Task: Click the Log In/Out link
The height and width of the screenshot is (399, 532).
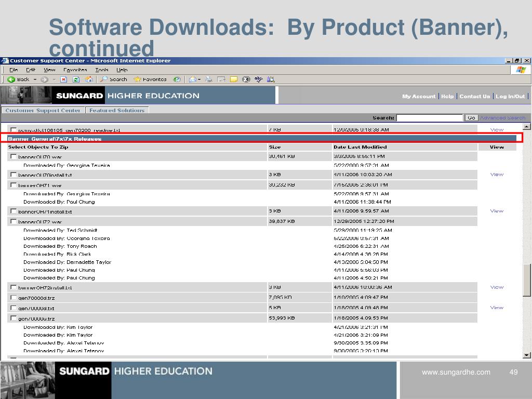Action: 510,96
